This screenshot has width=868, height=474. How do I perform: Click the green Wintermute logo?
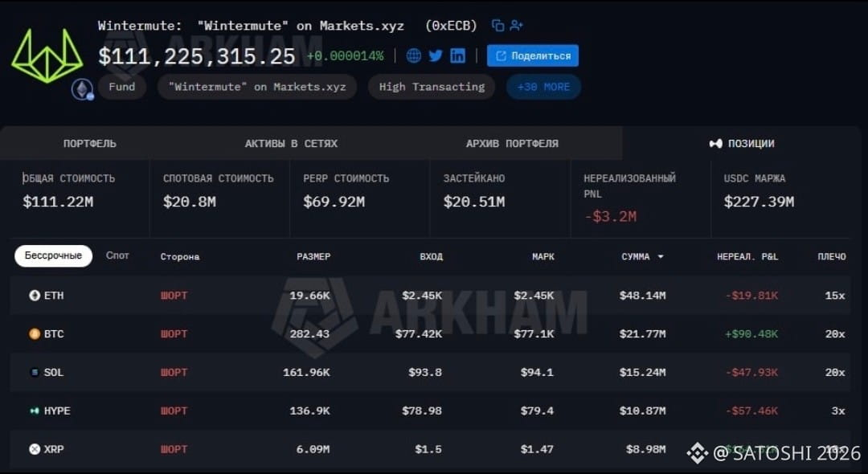[47, 55]
